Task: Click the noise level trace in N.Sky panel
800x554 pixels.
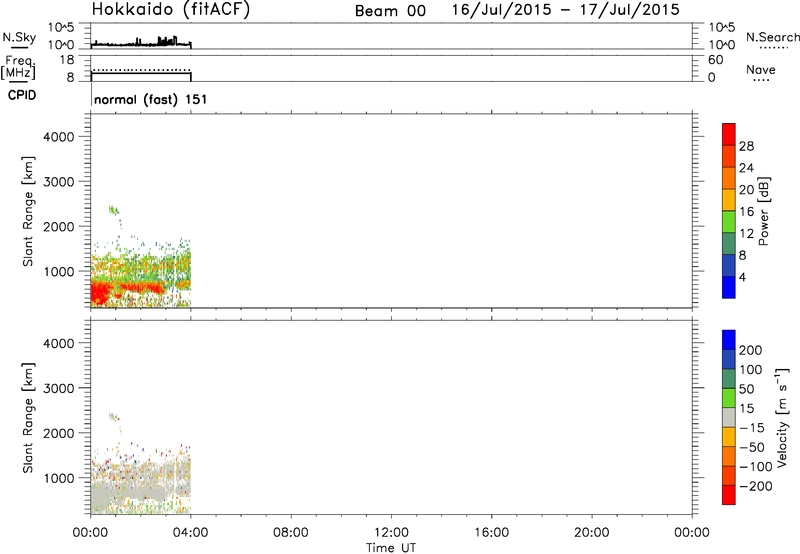Action: tap(141, 43)
